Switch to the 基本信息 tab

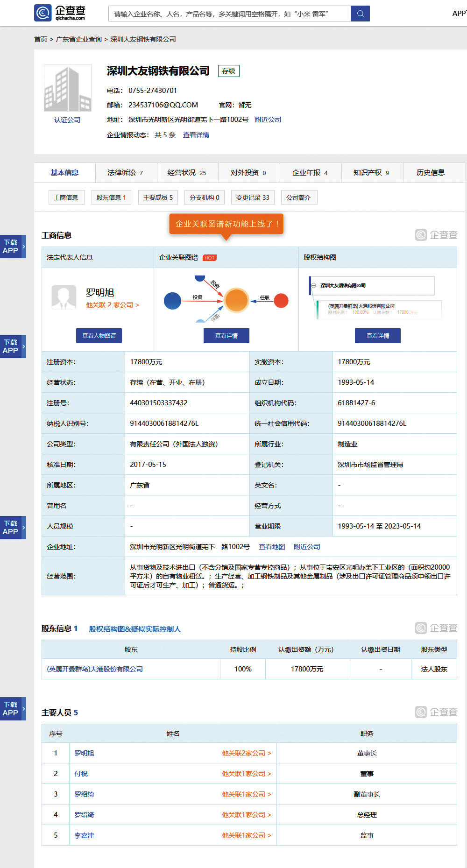coord(64,173)
